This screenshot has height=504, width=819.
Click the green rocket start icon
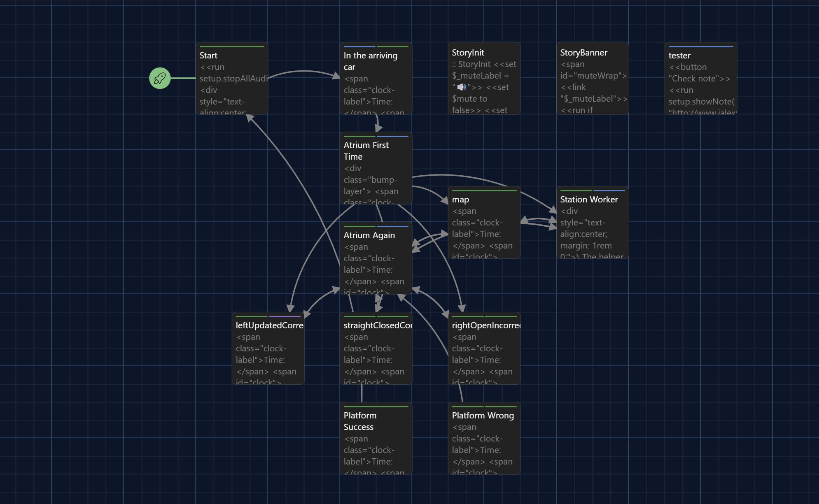[x=160, y=78]
